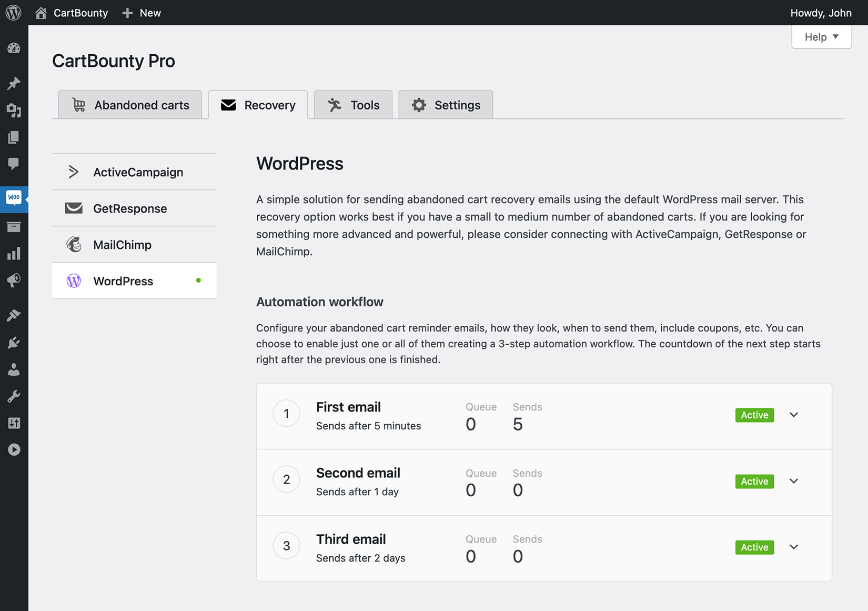The height and width of the screenshot is (611, 868).
Task: Expand the Third email settings chevron
Action: 794,547
